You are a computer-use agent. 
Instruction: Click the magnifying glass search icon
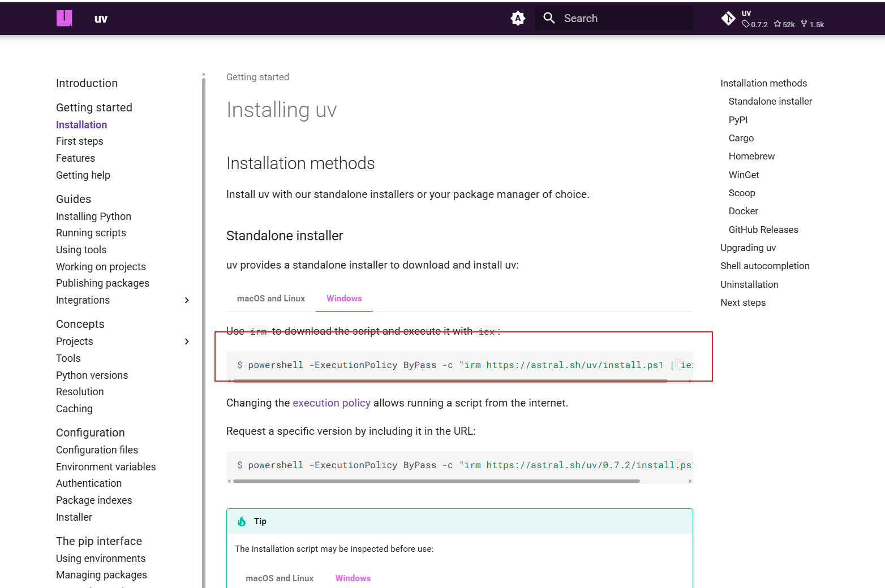point(549,18)
